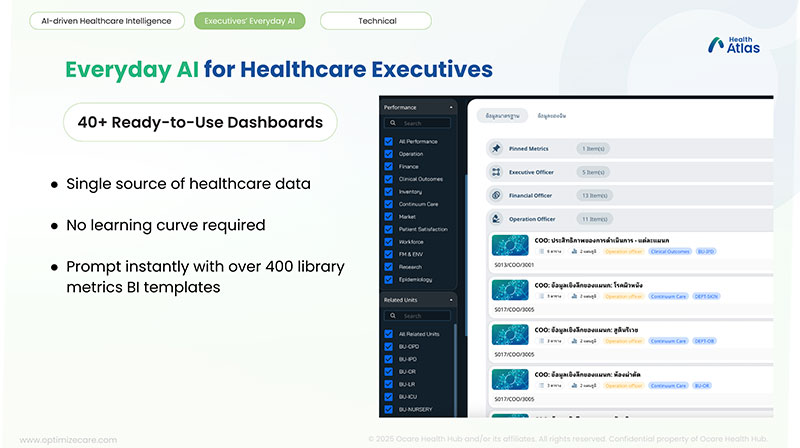800x448 pixels.
Task: Toggle the Market checkbox
Action: (x=389, y=217)
